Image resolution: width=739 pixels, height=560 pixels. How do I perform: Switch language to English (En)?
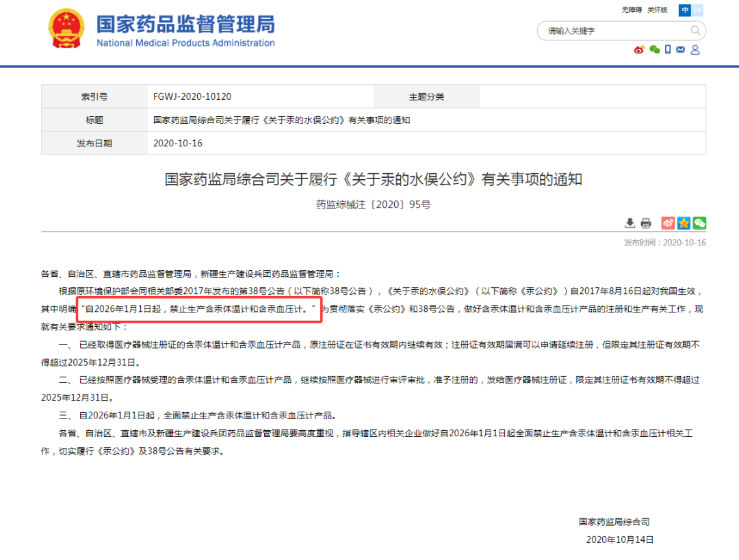(697, 10)
